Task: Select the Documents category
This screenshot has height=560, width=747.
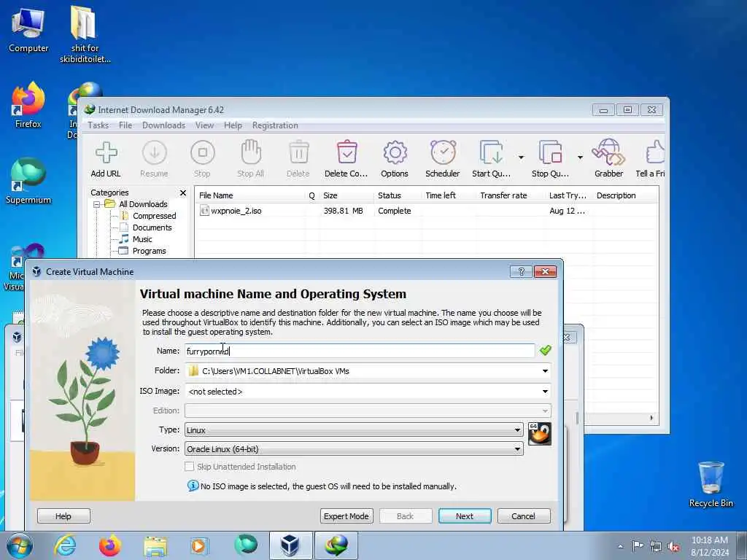Action: [x=152, y=227]
